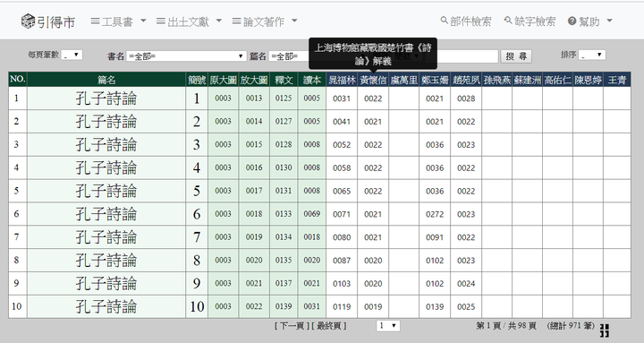Click 鄭玉姍 page 0272 in row 6

435,214
